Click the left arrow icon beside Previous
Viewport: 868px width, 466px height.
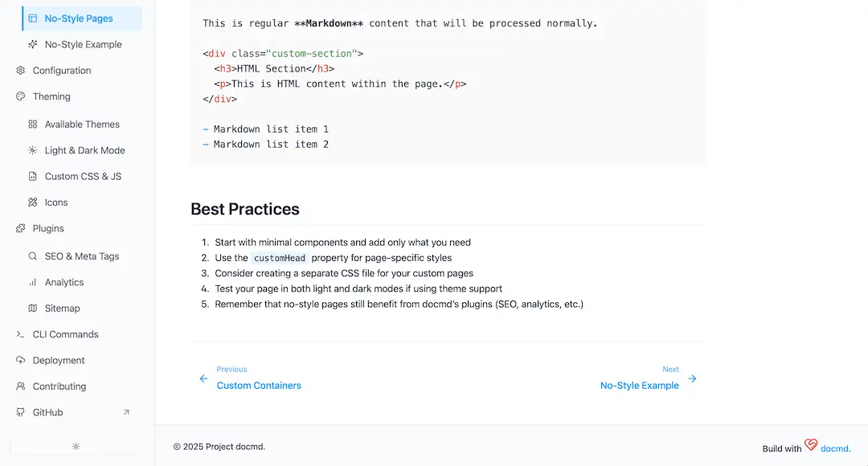[x=203, y=378]
